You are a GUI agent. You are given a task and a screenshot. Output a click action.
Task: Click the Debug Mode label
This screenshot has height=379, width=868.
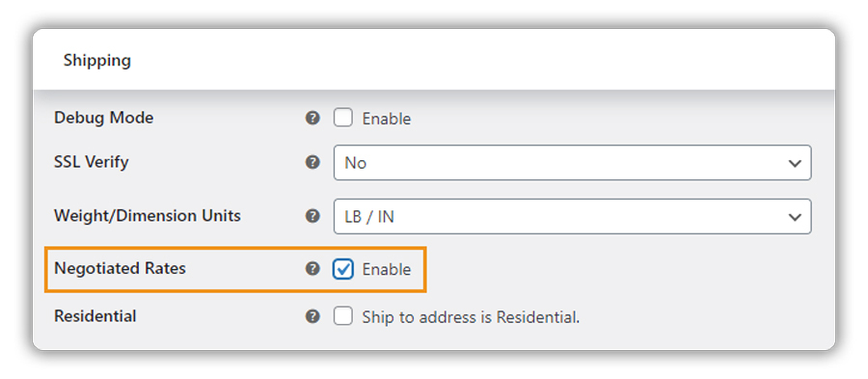coord(103,118)
